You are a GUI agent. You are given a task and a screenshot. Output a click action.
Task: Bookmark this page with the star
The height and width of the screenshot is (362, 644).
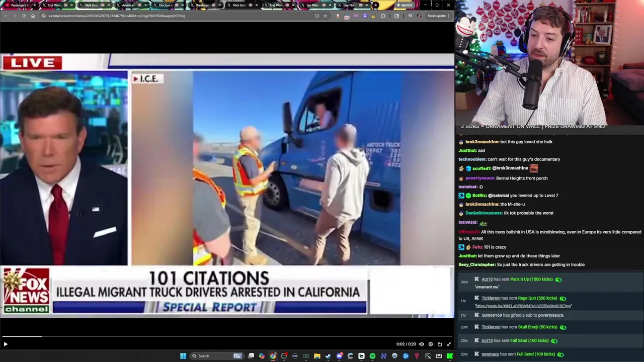coord(325,16)
